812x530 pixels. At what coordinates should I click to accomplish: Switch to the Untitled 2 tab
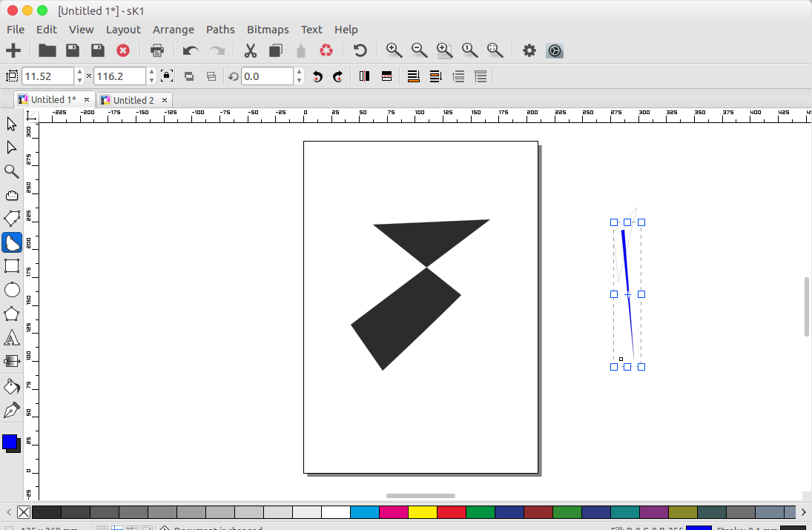tap(134, 99)
